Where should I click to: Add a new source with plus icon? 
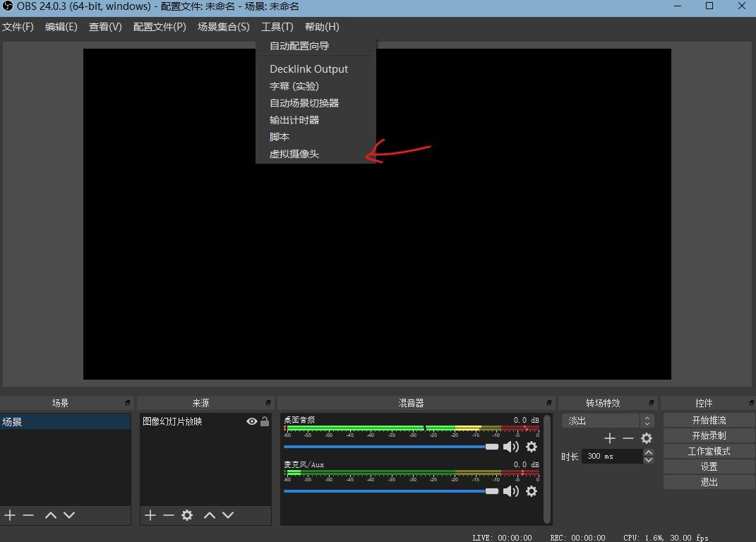point(150,515)
